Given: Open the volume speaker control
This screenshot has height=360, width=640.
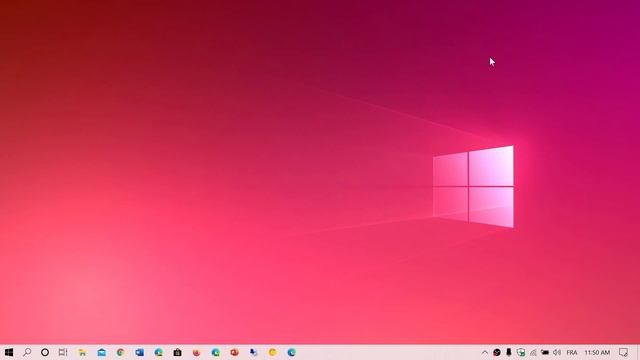Looking at the screenshot, I should [x=557, y=352].
